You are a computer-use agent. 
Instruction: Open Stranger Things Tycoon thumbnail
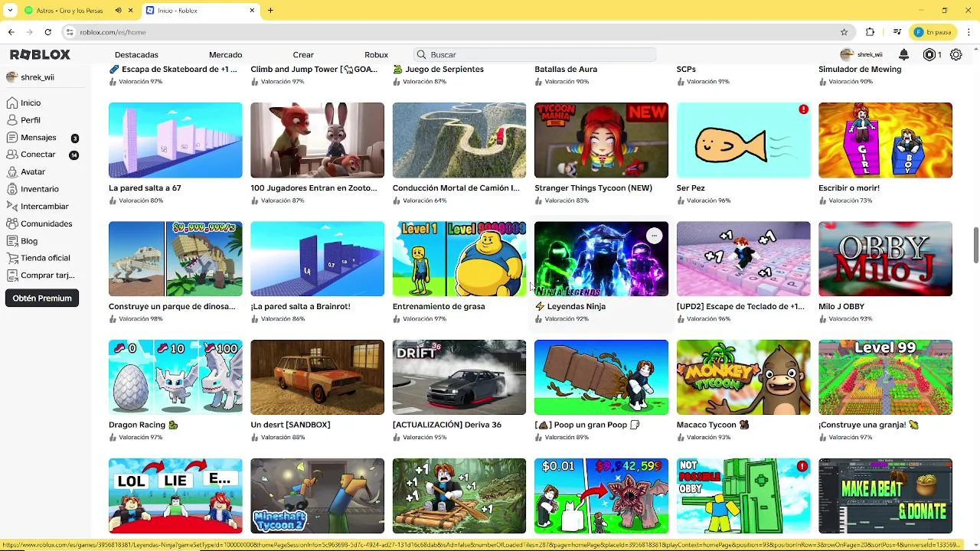[601, 140]
